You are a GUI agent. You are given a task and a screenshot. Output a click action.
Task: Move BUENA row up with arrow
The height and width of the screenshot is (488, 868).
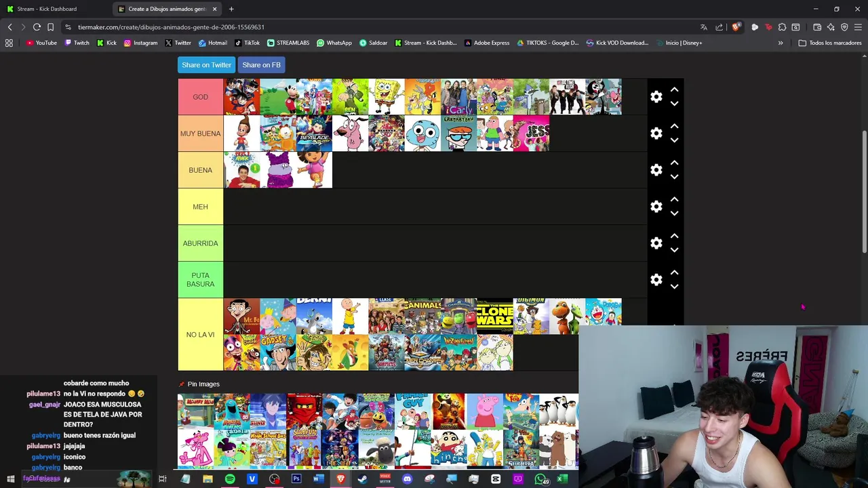(674, 163)
